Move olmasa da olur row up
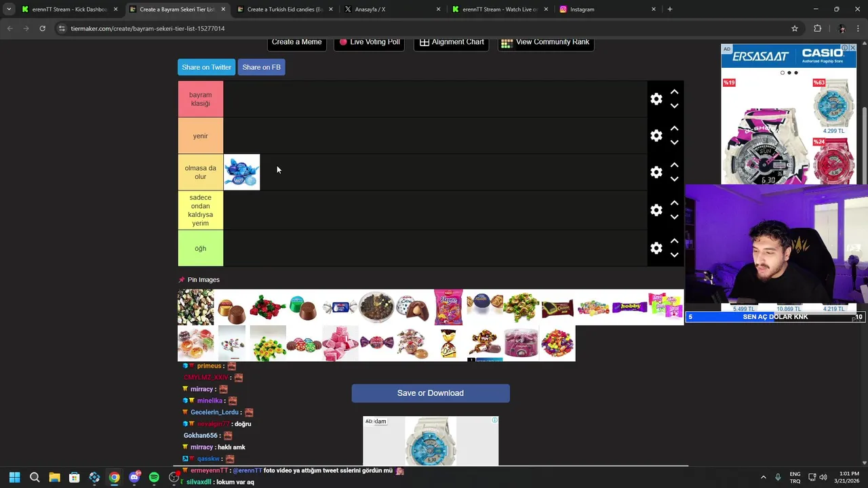The image size is (868, 488). pos(674,165)
